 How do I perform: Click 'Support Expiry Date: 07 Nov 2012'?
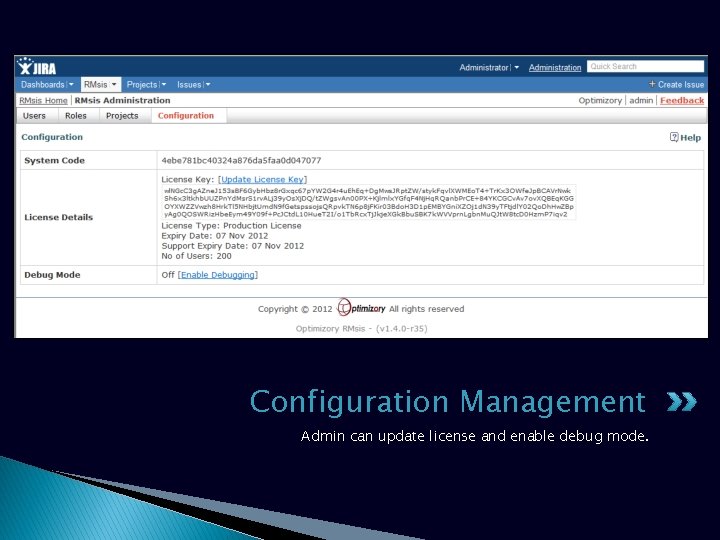(232, 246)
